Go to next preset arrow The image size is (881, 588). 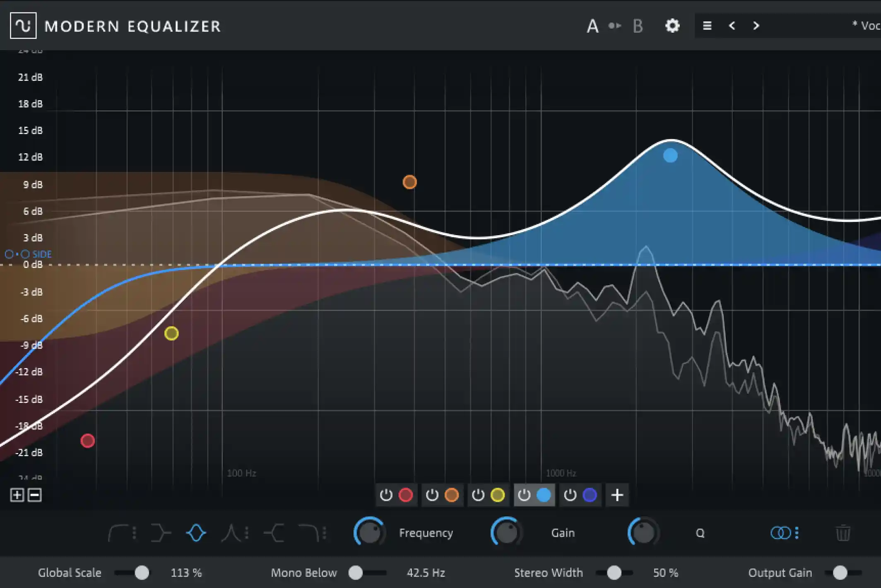756,26
